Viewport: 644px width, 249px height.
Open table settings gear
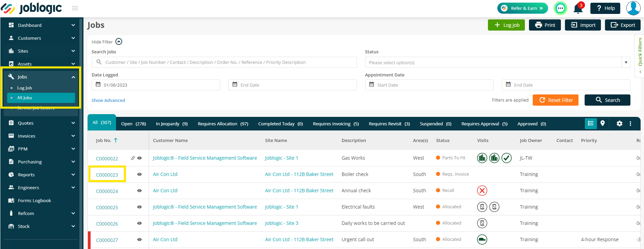pos(620,124)
